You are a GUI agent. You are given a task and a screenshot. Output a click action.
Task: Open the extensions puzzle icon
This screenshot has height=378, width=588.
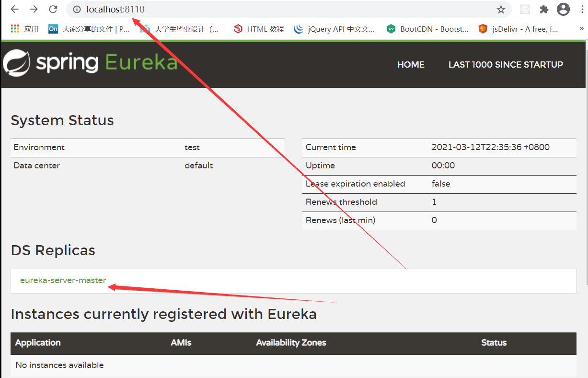click(x=544, y=9)
